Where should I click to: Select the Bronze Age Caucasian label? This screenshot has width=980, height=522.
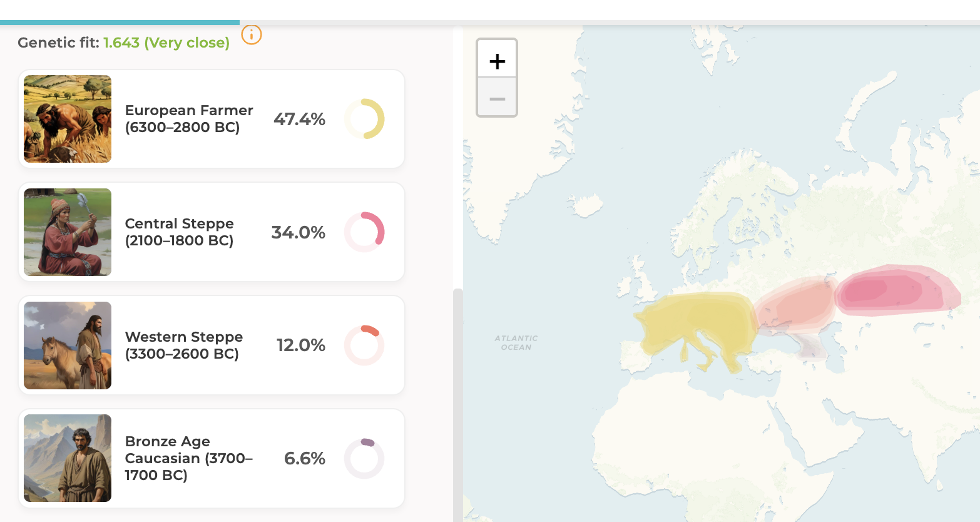tap(188, 458)
